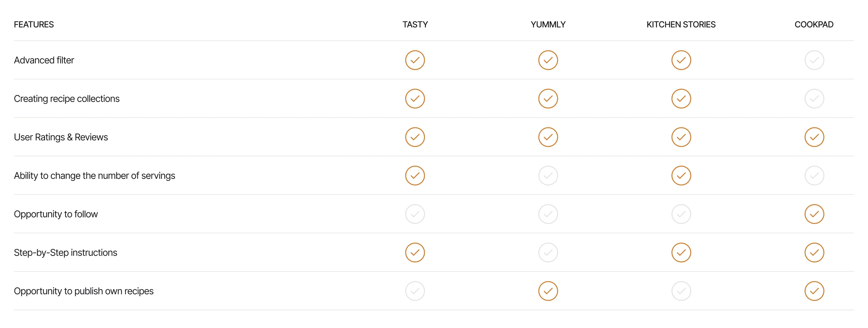
Task: Click Yummly's Advanced filter checkmark
Action: [548, 60]
